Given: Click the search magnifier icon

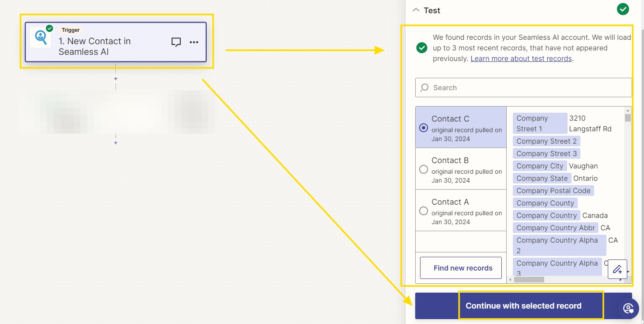Looking at the screenshot, I should 424,88.
